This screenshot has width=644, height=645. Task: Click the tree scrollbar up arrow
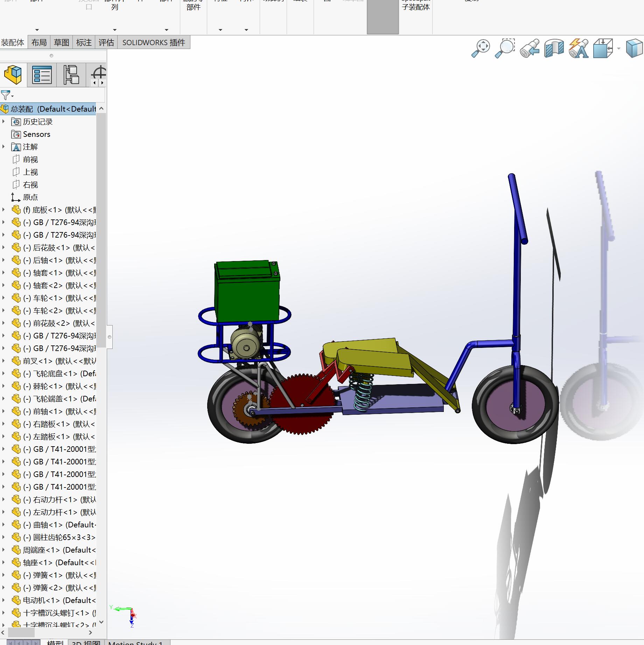click(101, 108)
